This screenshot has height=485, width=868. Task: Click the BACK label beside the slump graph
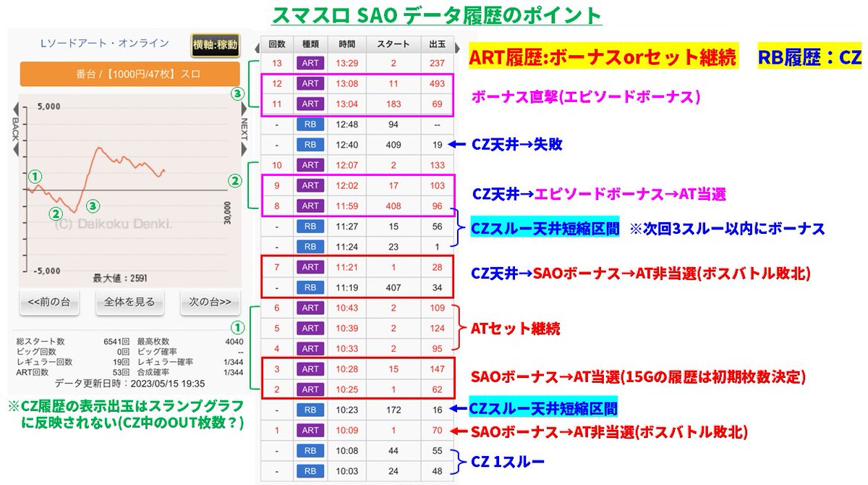tap(14, 131)
